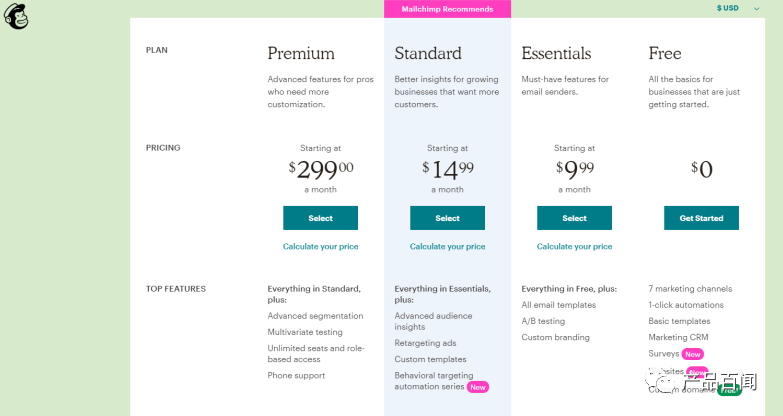Click the Marketing CRM feature text

(678, 337)
